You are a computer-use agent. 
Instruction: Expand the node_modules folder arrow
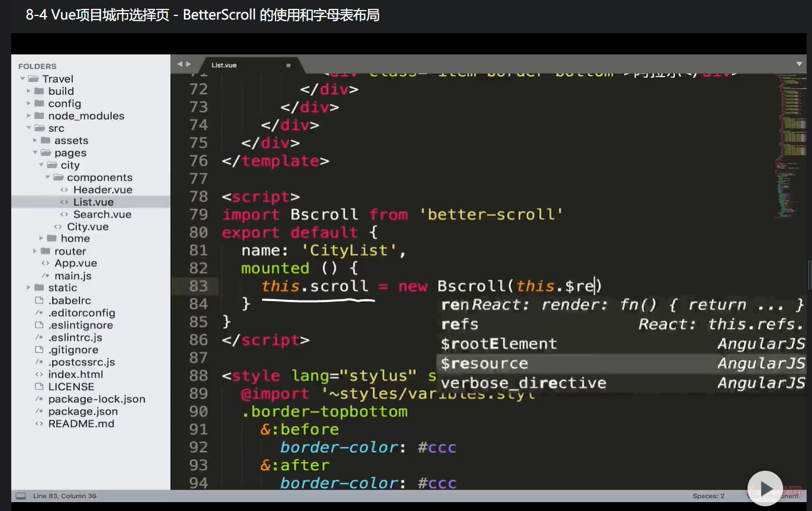pos(28,116)
